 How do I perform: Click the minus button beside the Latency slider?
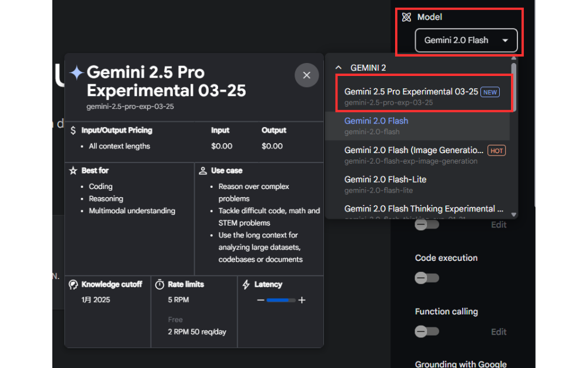[x=260, y=300]
